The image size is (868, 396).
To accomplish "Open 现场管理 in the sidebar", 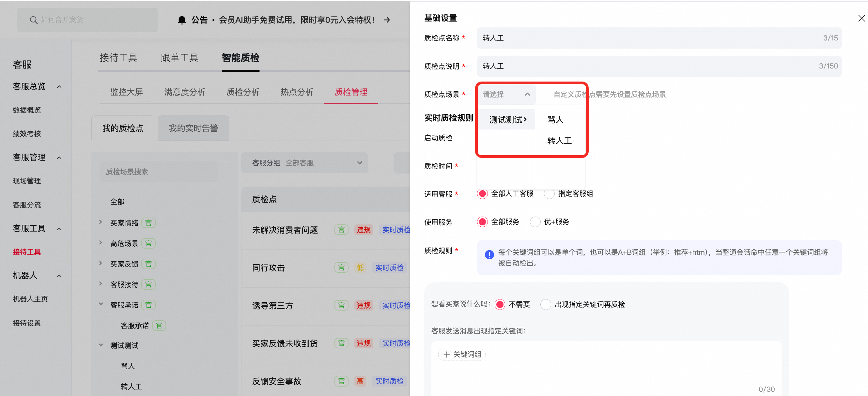I will coord(27,181).
